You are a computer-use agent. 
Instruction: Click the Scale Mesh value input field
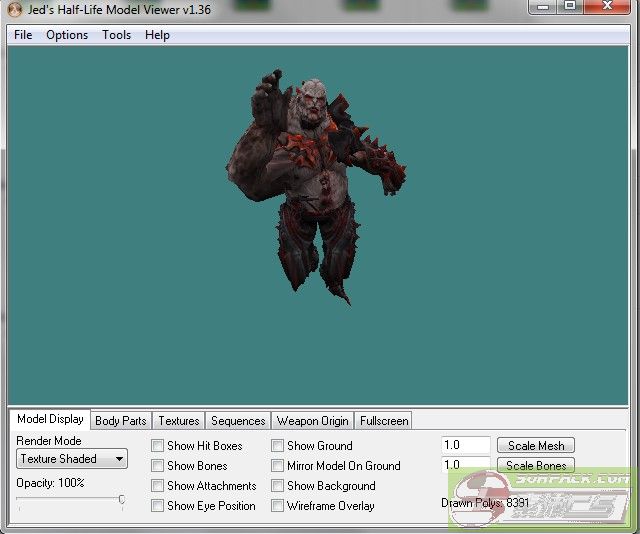465,446
